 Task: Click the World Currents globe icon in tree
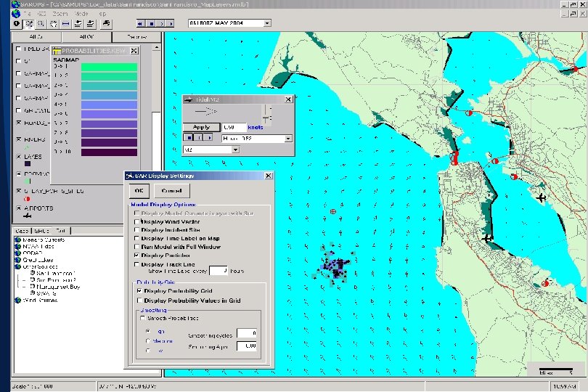[17, 238]
